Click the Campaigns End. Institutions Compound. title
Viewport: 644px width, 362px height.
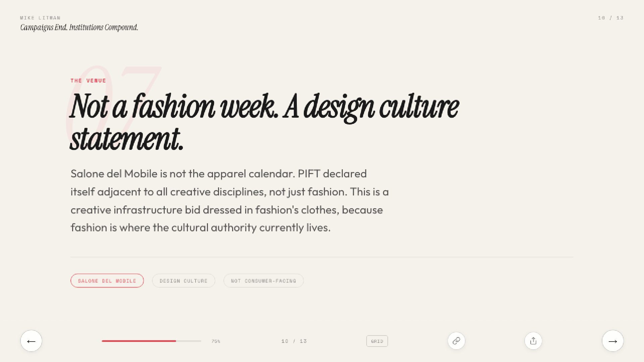[x=79, y=27]
